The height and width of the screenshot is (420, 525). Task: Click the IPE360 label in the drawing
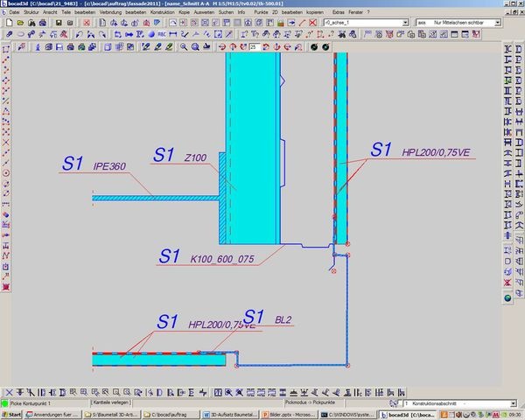(x=109, y=166)
